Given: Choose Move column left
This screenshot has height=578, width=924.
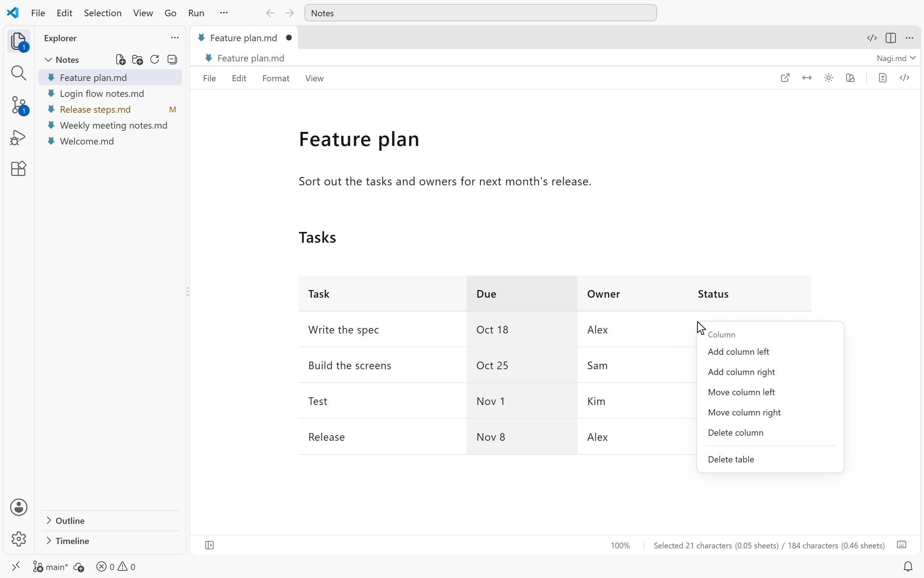Looking at the screenshot, I should coord(770,392).
